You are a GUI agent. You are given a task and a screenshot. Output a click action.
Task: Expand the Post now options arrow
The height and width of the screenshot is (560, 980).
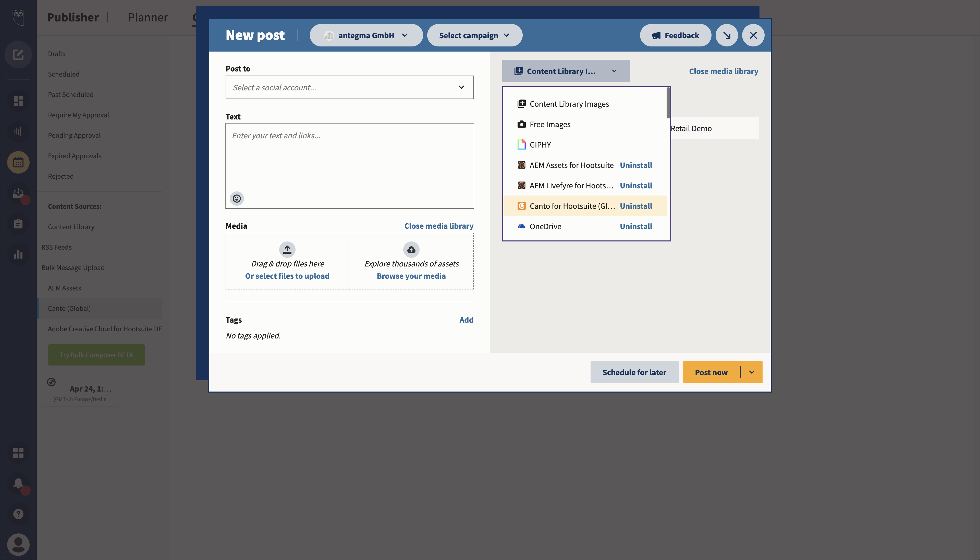pyautogui.click(x=752, y=372)
